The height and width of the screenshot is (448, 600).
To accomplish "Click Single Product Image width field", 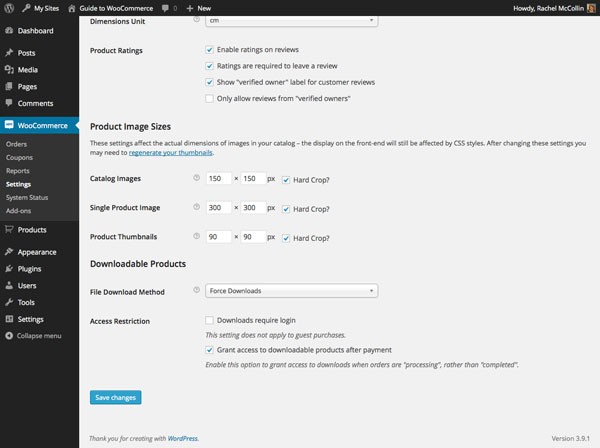I will coord(219,208).
